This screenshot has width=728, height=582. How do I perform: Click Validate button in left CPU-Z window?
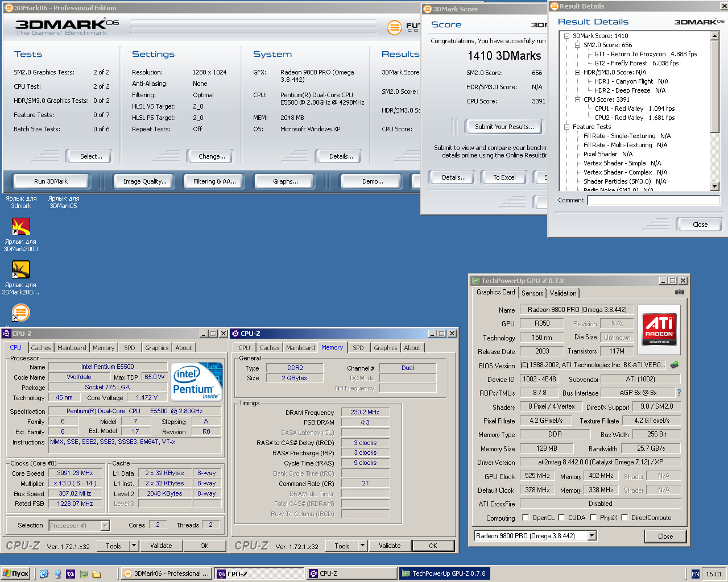(x=161, y=546)
